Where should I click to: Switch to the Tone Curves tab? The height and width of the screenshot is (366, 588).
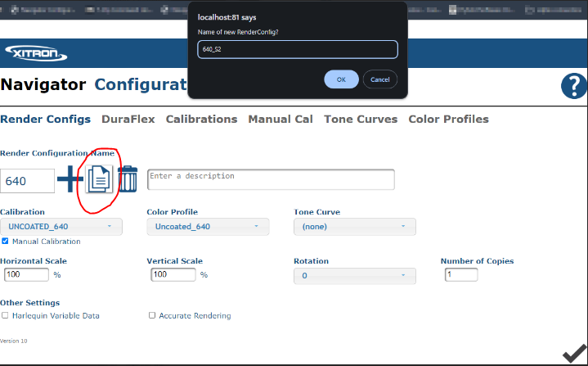(361, 119)
